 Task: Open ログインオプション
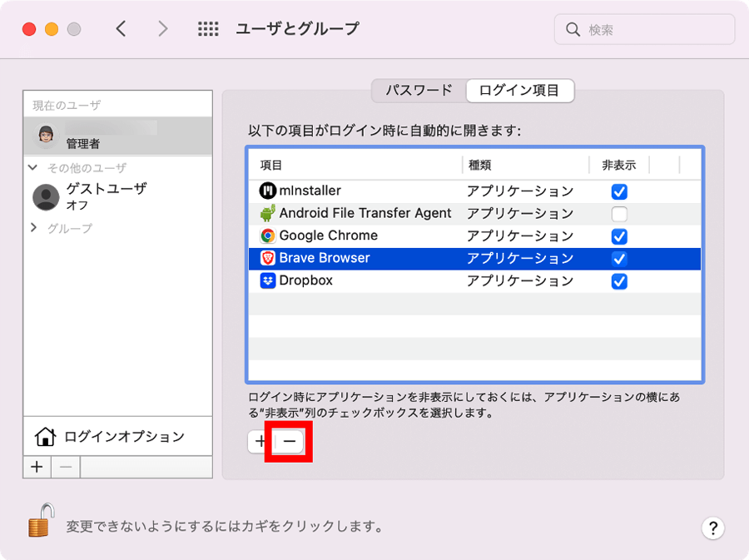point(117,436)
